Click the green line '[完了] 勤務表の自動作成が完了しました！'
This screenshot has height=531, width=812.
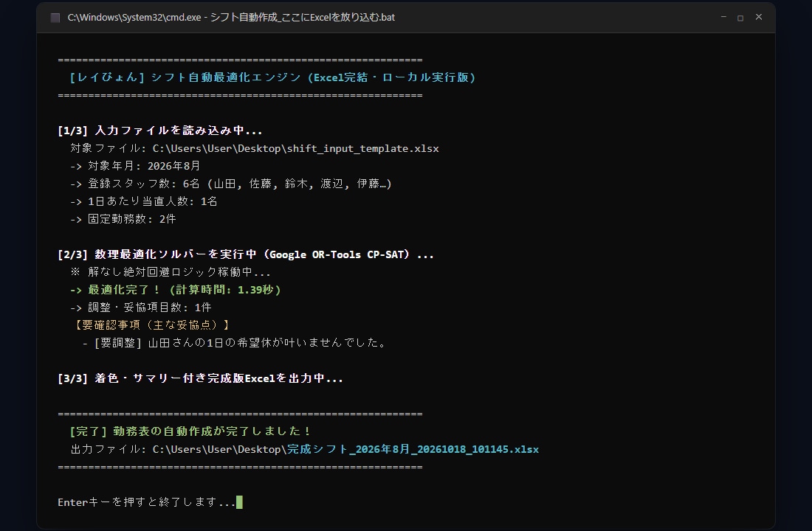[x=190, y=431]
